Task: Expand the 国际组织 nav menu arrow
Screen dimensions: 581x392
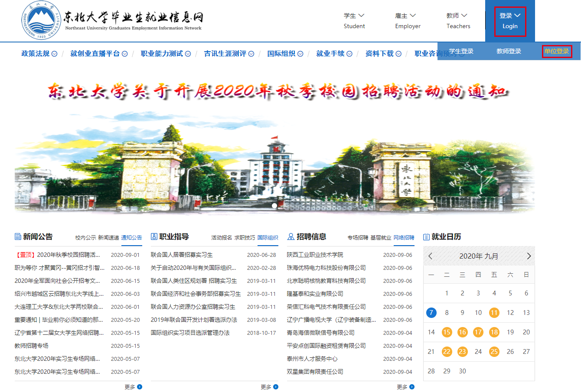Action: (300, 54)
